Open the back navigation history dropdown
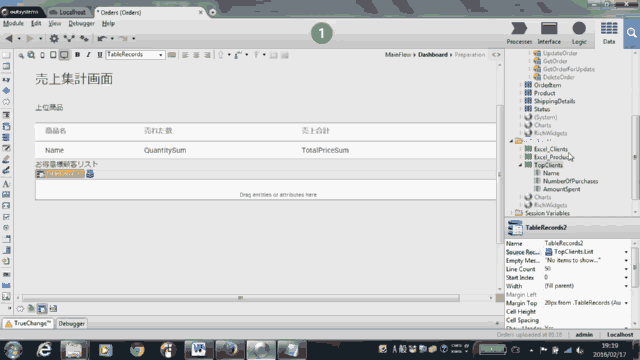This screenshot has width=640, height=360. pyautogui.click(x=19, y=38)
